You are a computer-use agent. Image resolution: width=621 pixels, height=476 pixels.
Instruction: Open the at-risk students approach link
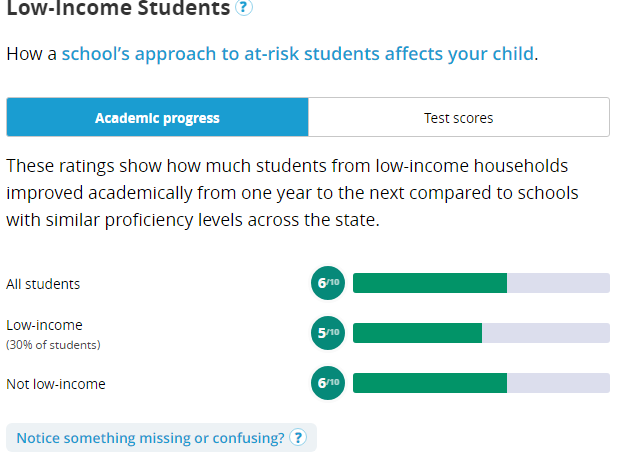click(x=298, y=53)
